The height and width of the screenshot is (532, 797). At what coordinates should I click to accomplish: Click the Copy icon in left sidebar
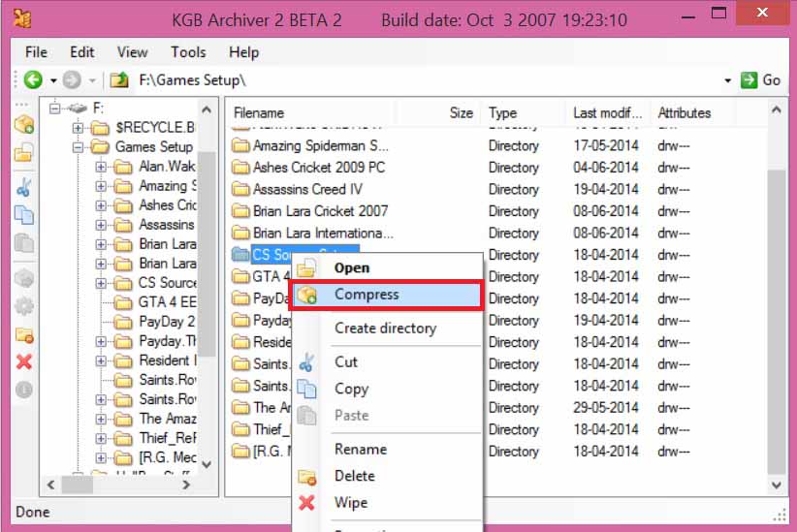[24, 215]
